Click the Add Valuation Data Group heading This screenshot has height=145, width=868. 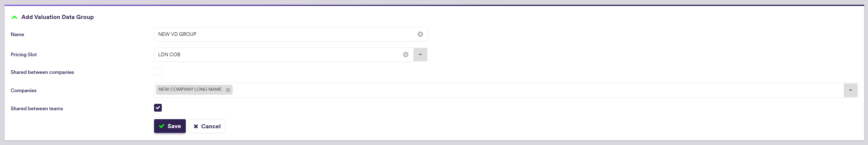[57, 17]
